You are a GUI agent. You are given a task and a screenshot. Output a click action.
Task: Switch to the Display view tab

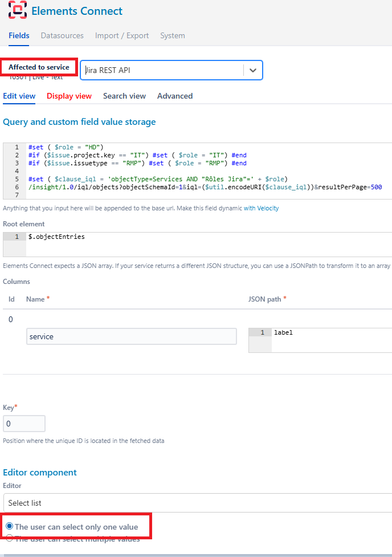coord(69,96)
